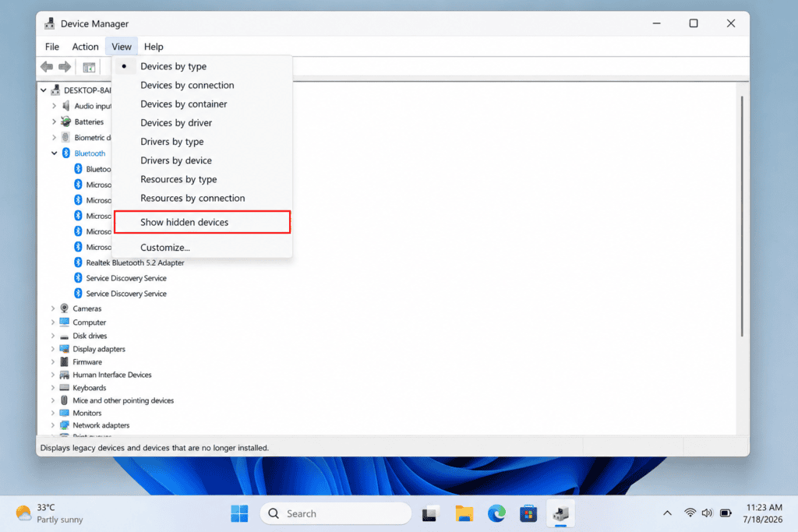Image resolution: width=798 pixels, height=532 pixels.
Task: Click the Bluetooth category icon
Action: tap(65, 153)
